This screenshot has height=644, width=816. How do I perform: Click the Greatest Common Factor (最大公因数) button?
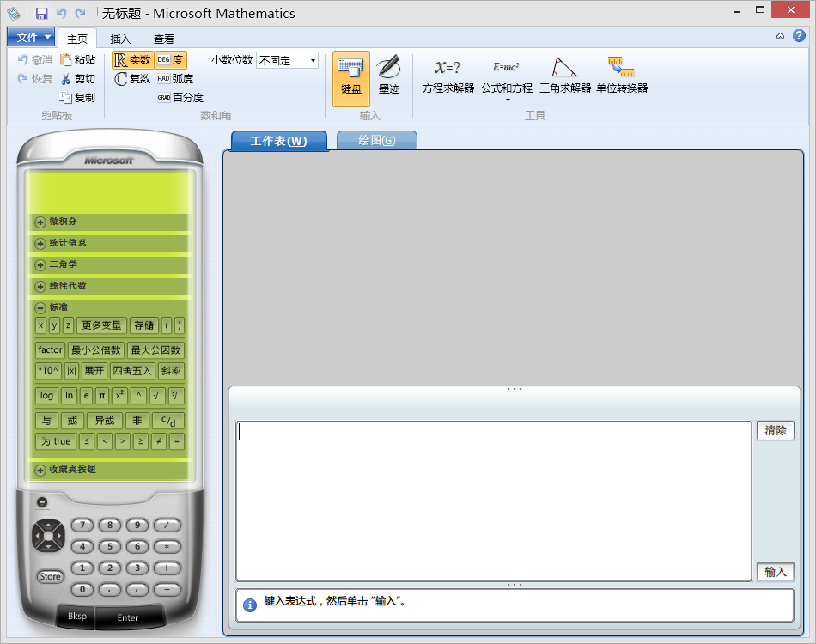(x=155, y=350)
